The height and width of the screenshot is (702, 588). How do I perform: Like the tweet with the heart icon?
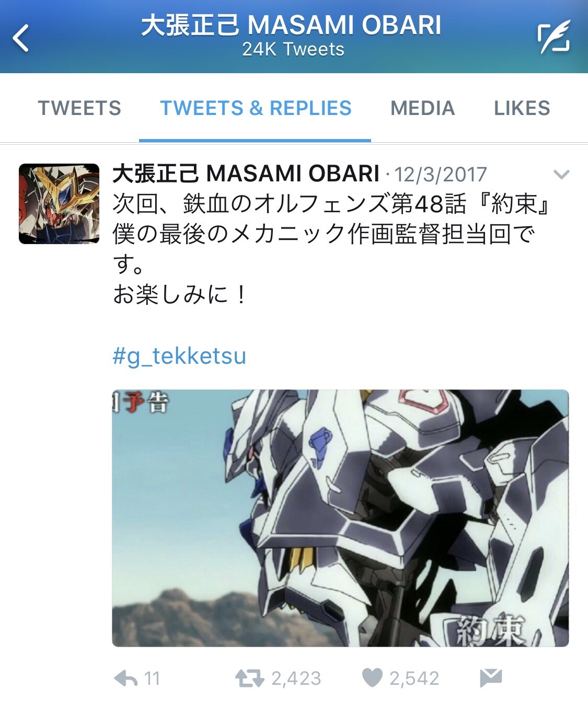tap(373, 678)
